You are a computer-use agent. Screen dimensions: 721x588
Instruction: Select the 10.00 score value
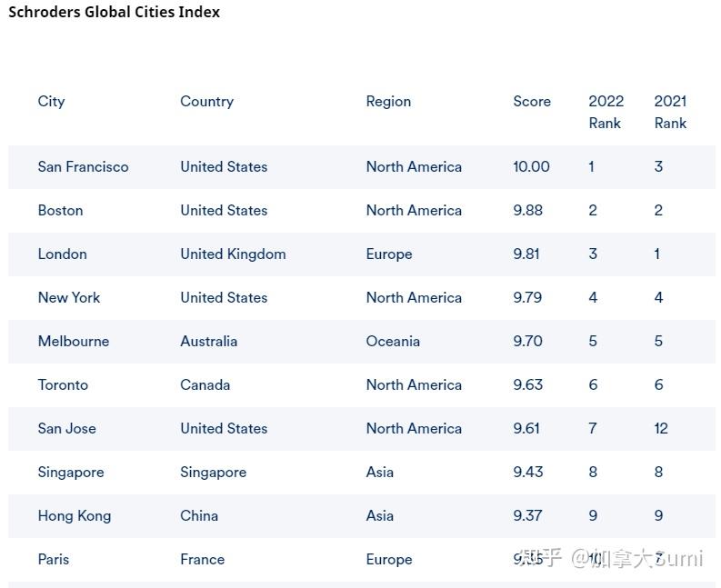click(x=531, y=166)
